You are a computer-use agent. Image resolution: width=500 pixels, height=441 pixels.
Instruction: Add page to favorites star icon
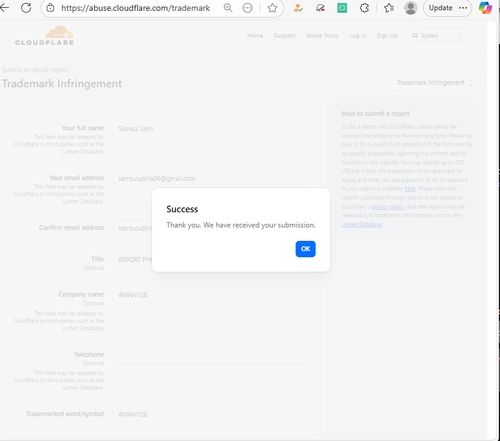click(272, 8)
